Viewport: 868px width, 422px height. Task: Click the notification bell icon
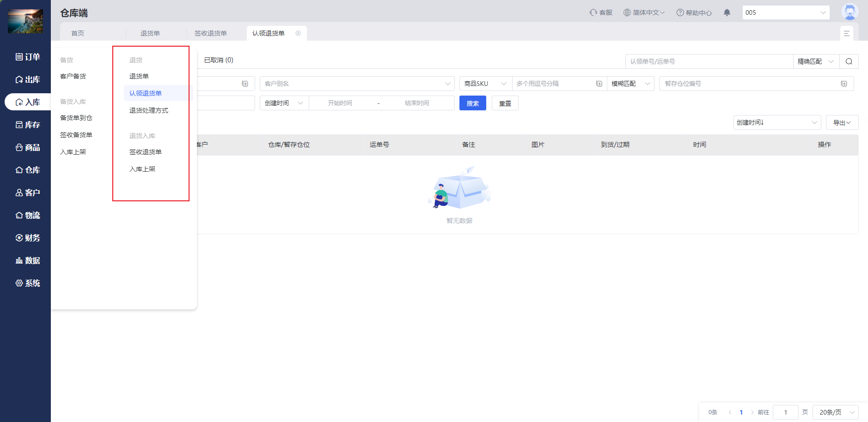[x=727, y=12]
